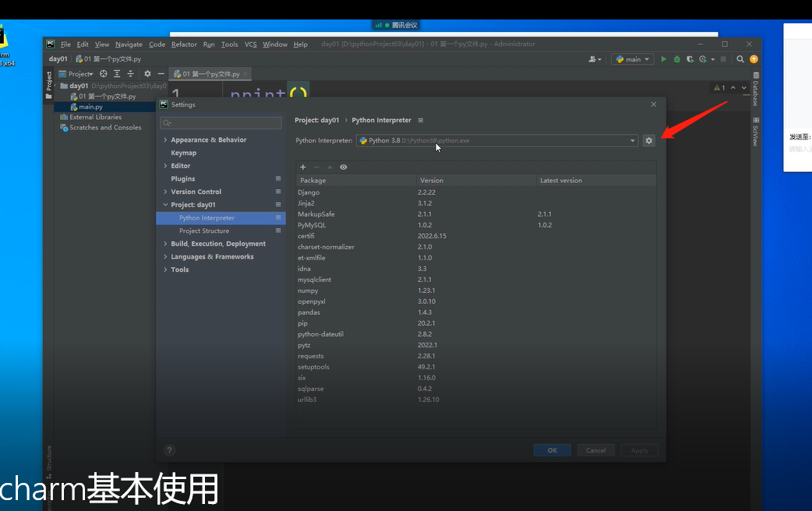Click the Latest version column header
Viewport: 812px width, 511px height.
point(596,180)
